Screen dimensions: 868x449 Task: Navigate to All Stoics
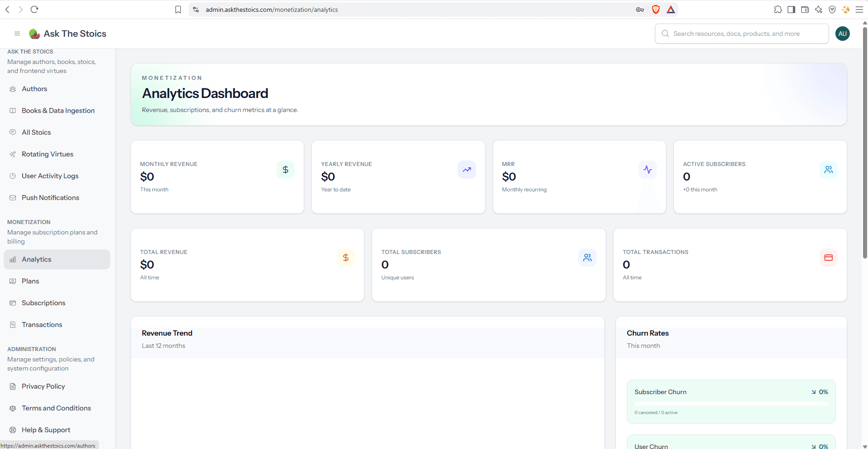(x=57, y=132)
